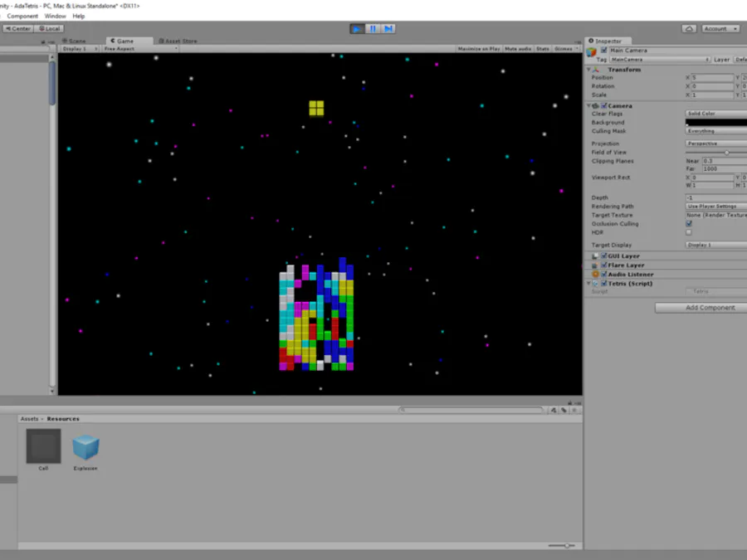Toggle the Main Camera active checkbox
The height and width of the screenshot is (560, 747).
tap(604, 50)
